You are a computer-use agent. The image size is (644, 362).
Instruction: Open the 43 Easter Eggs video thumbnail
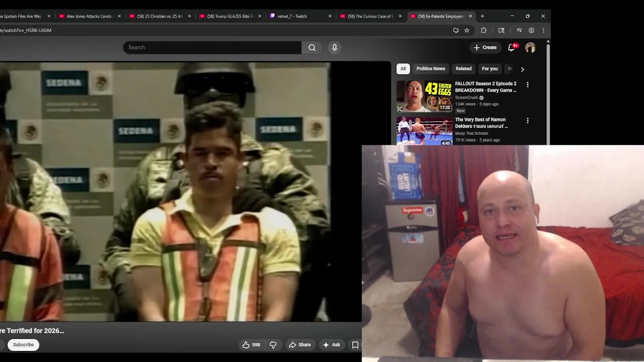(x=424, y=96)
